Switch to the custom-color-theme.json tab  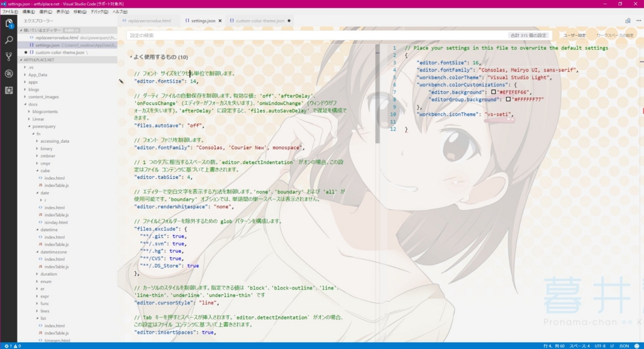click(260, 21)
